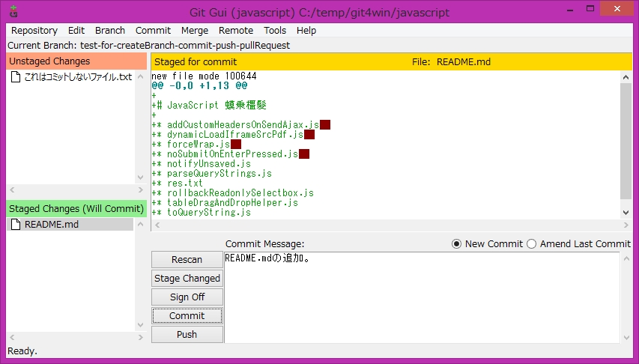Viewport: 639px width, 364px height.
Task: Open the Edit menu
Action: [x=76, y=31]
